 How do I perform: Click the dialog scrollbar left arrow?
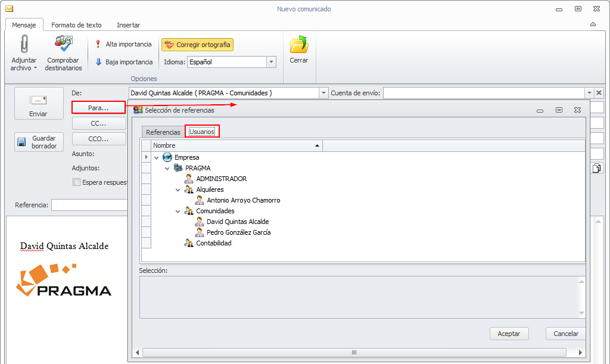pos(138,352)
